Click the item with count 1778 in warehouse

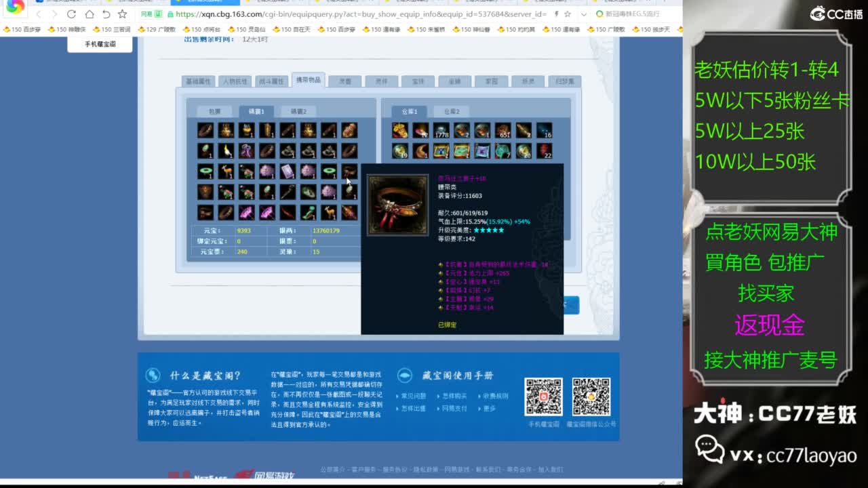point(441,130)
